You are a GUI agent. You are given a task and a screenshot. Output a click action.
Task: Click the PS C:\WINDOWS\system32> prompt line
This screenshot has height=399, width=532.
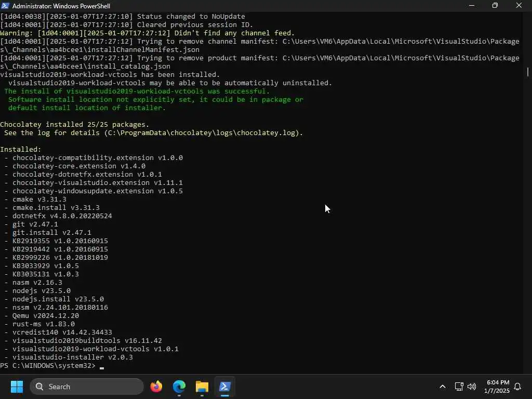click(52, 365)
